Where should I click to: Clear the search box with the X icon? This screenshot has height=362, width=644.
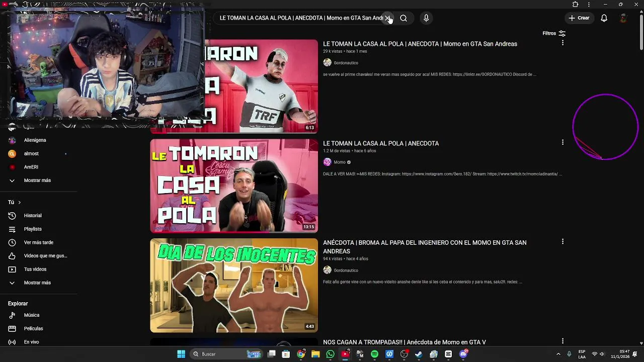[387, 18]
